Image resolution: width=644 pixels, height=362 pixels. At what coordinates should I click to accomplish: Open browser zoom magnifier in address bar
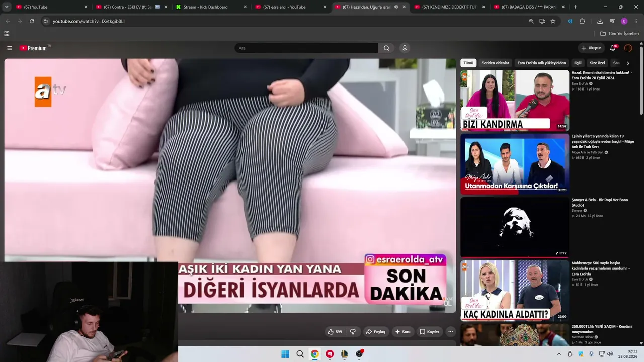pyautogui.click(x=531, y=21)
